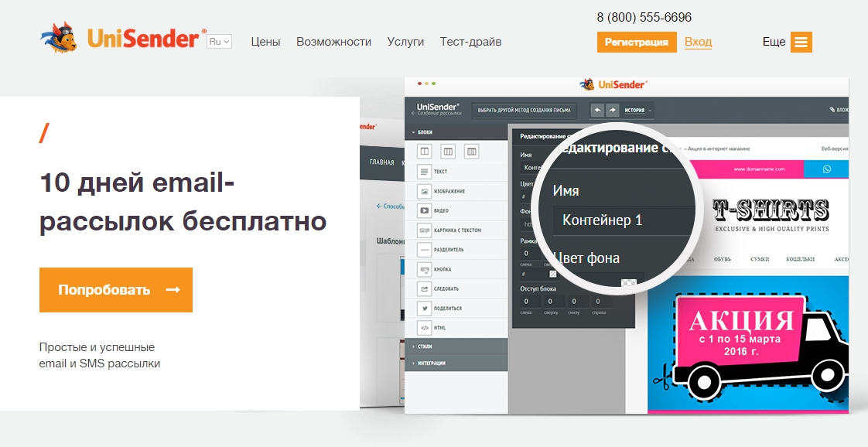The width and height of the screenshot is (868, 447).
Task: Open attachments via the paperclip icon
Action: tap(832, 110)
